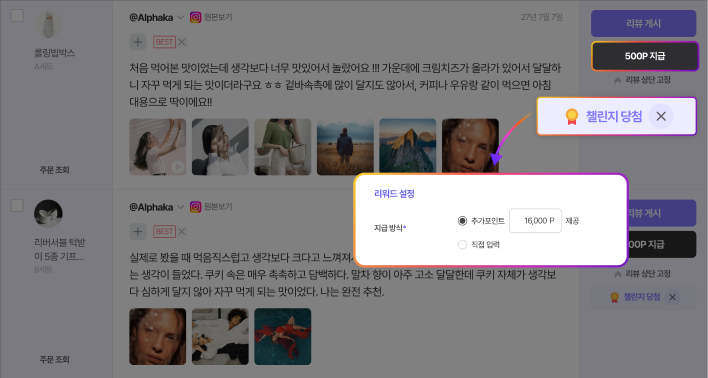
Task: Expand the second @Alphaka dropdown chevron
Action: [x=180, y=207]
